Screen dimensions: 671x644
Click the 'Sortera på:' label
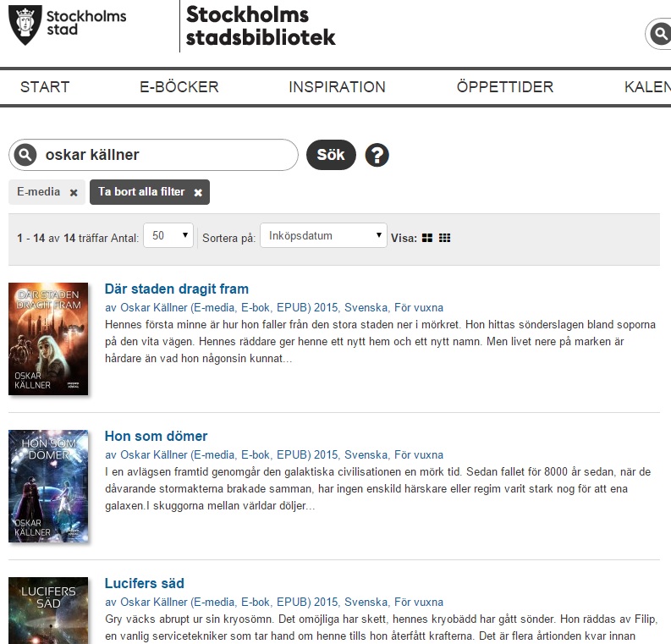coord(228,238)
